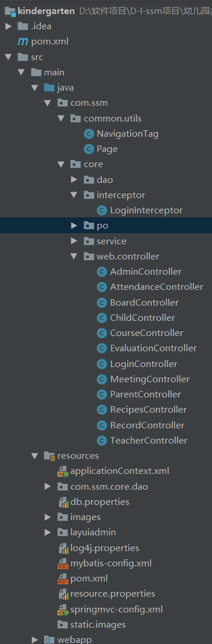Click the springmvc-config.xml file icon
Viewport: 212px width, 644px height.
coord(63,609)
